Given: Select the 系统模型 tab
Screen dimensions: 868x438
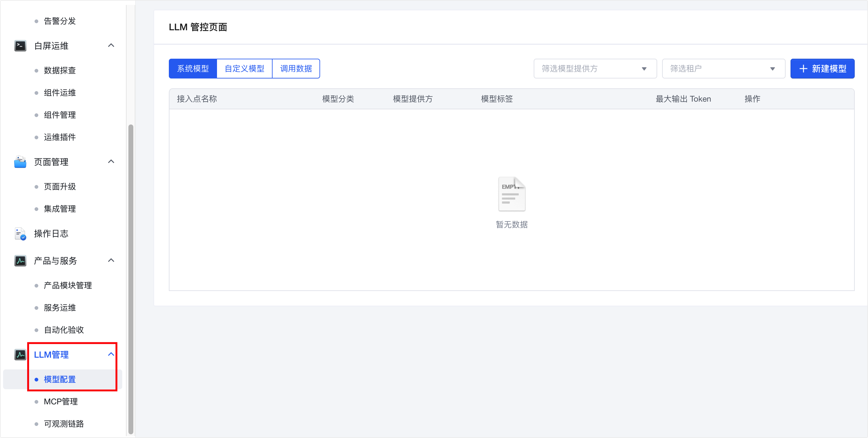Looking at the screenshot, I should [x=193, y=69].
